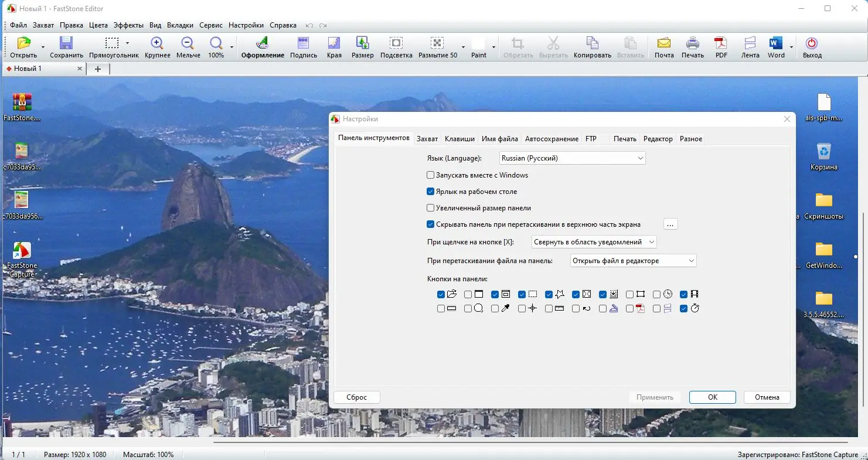This screenshot has height=460, width=868.
Task: Toggle Увеличенный размер панели checkbox
Action: 431,208
